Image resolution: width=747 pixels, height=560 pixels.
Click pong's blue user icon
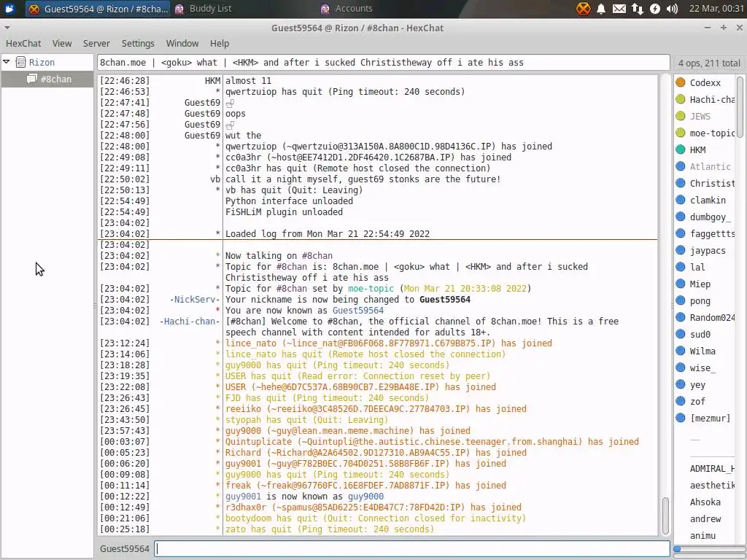(x=681, y=300)
